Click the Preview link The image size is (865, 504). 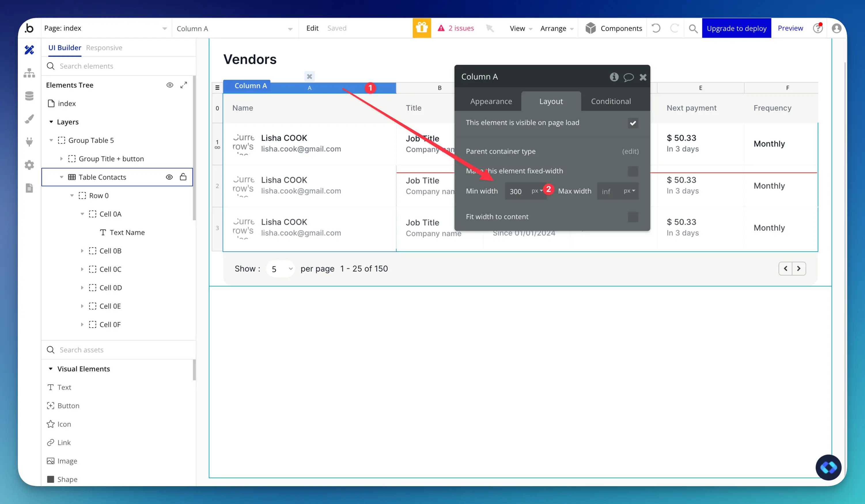[x=790, y=28]
